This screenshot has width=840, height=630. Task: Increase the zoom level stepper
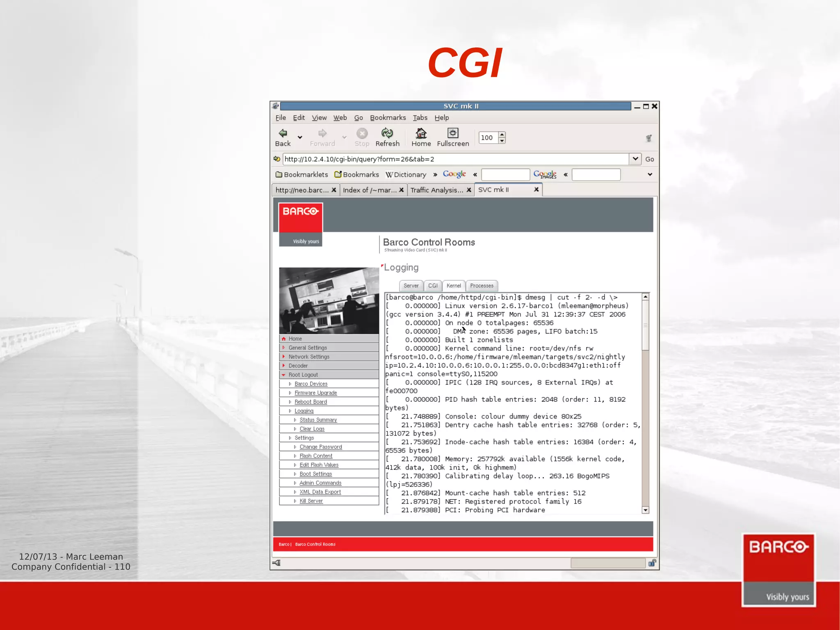pos(502,135)
